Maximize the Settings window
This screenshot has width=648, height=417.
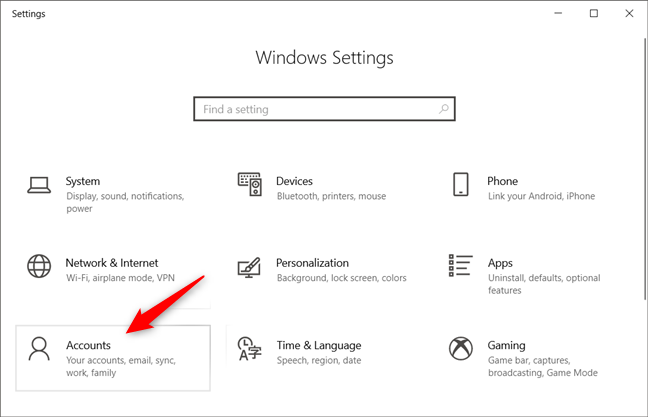point(593,13)
